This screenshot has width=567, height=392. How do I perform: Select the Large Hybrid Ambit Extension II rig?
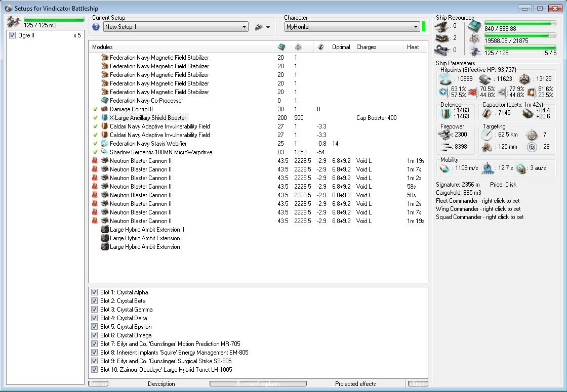258,230
